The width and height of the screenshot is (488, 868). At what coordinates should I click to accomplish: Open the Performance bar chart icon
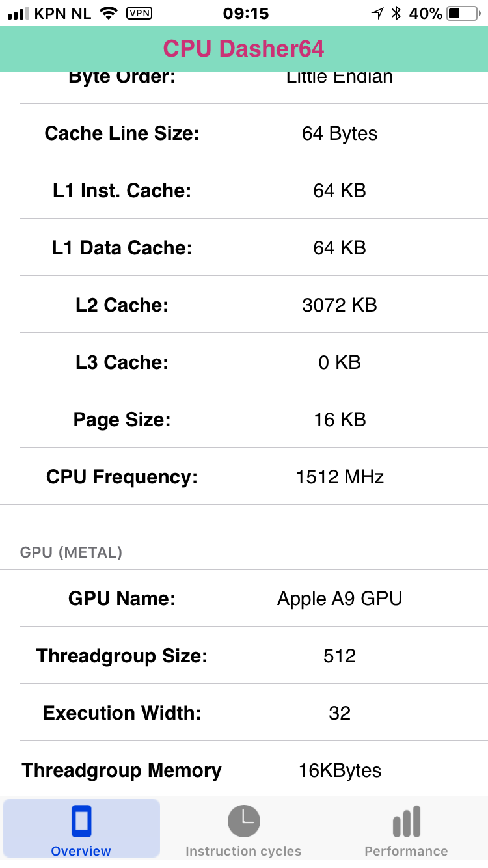(x=406, y=822)
